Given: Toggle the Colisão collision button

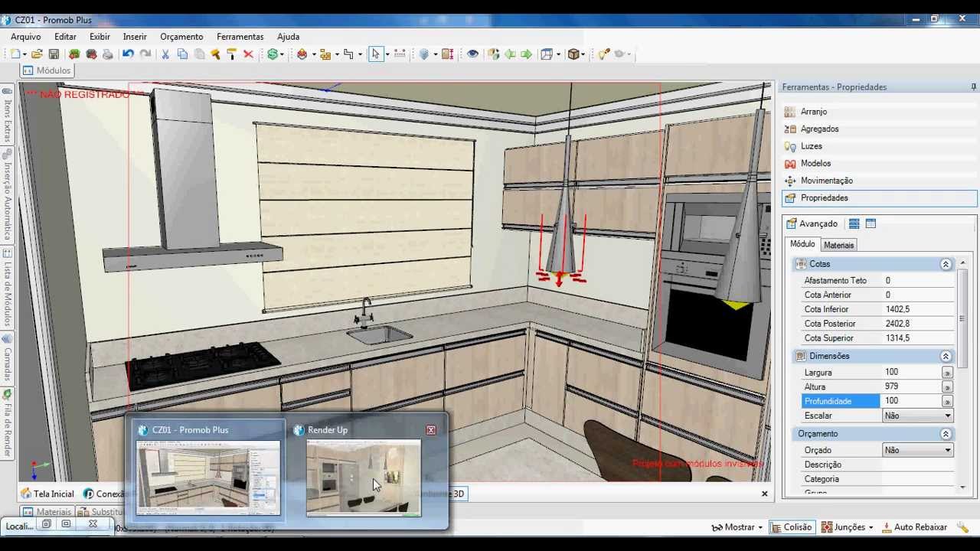Looking at the screenshot, I should (792, 527).
